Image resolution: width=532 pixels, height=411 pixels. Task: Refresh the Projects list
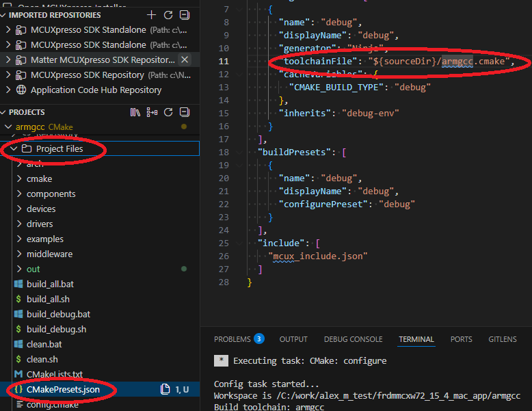(x=168, y=112)
